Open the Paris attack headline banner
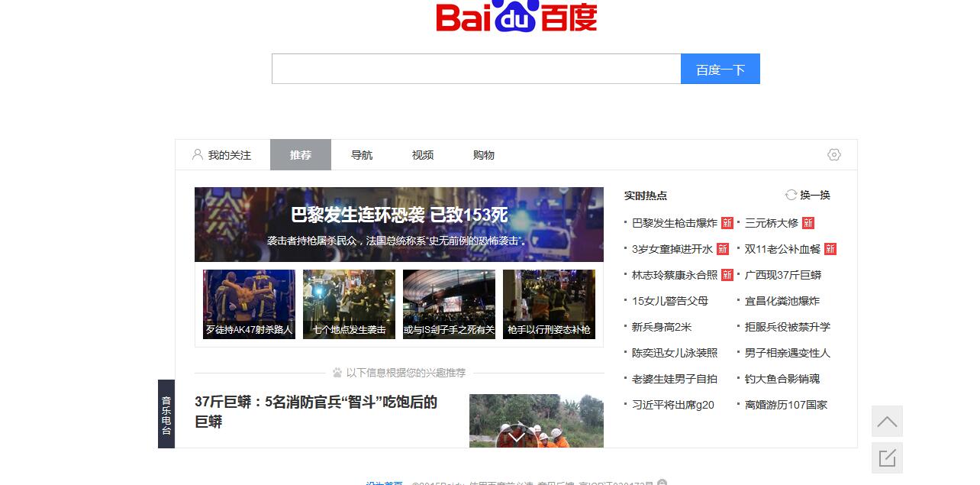The width and height of the screenshot is (980, 485). pyautogui.click(x=399, y=225)
